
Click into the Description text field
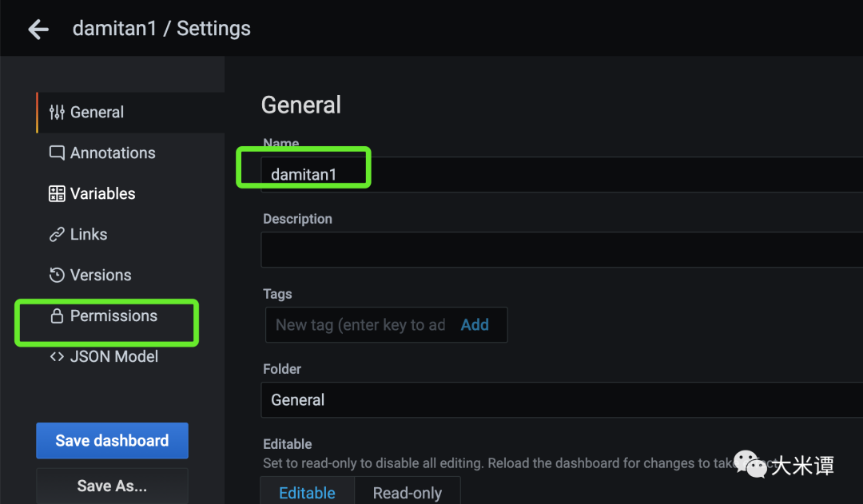tap(559, 249)
